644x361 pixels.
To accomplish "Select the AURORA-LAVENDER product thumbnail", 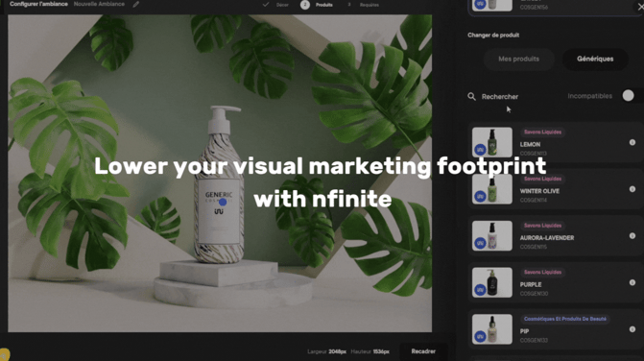I will pos(492,236).
